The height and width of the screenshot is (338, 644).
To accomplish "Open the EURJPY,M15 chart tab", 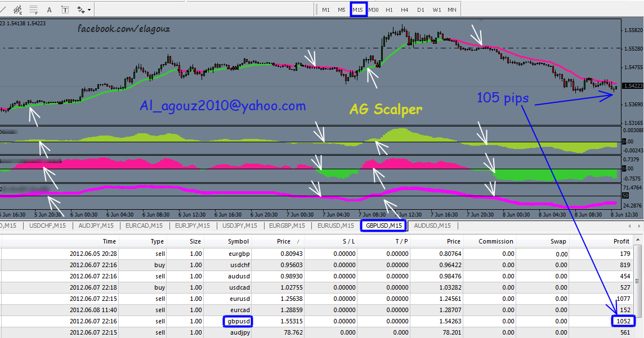I will coord(192,226).
